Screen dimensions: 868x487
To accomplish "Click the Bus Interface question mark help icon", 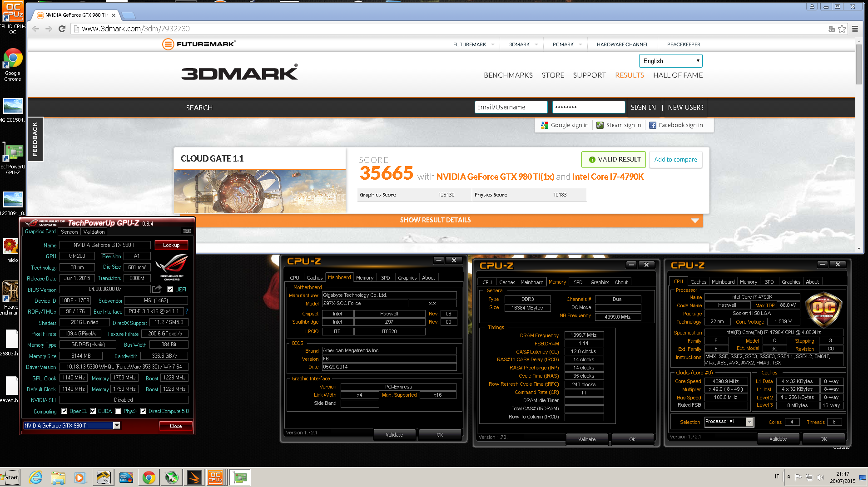I will click(187, 311).
